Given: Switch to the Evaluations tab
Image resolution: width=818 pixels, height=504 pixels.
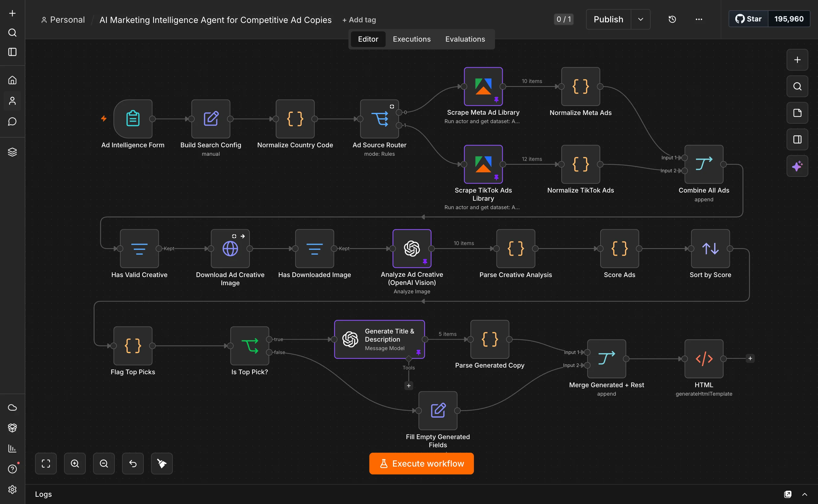Looking at the screenshot, I should pyautogui.click(x=465, y=39).
